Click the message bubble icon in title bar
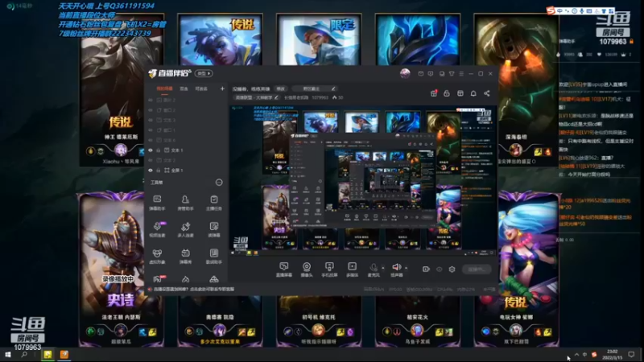The height and width of the screenshot is (362, 644). tap(431, 74)
